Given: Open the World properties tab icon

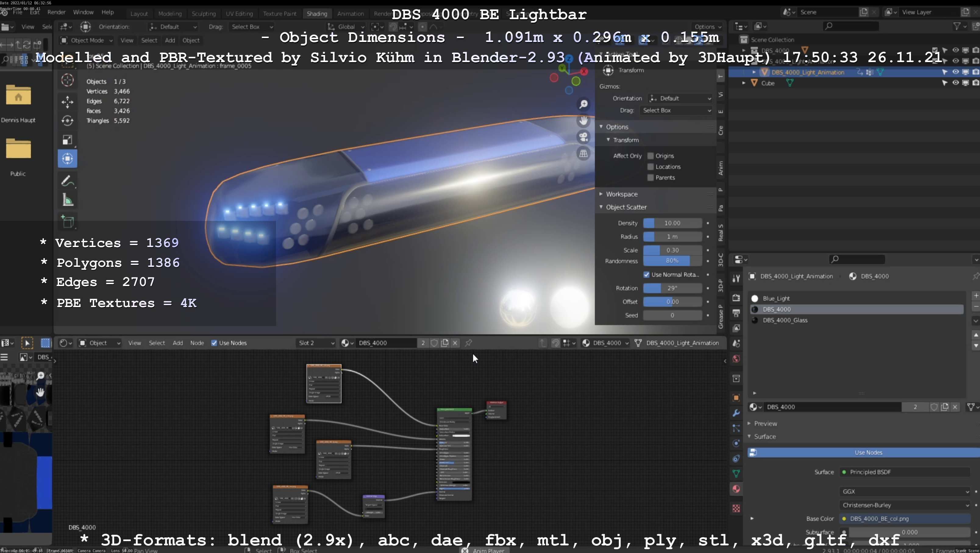Looking at the screenshot, I should point(736,359).
